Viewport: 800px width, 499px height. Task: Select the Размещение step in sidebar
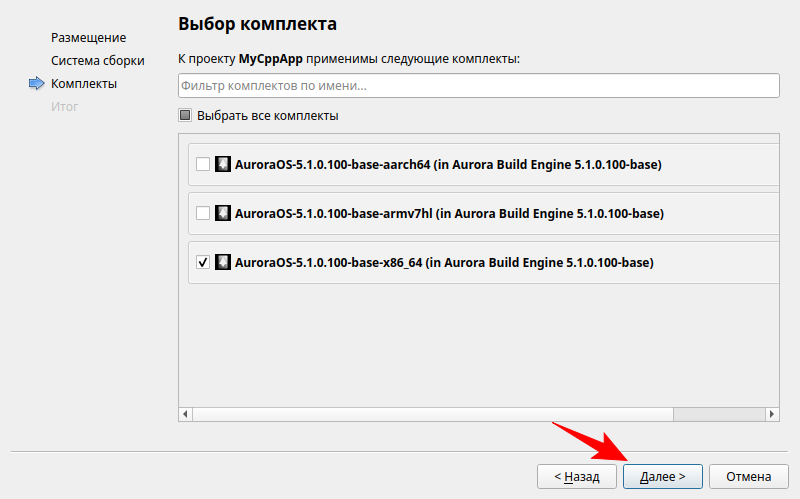pos(89,38)
